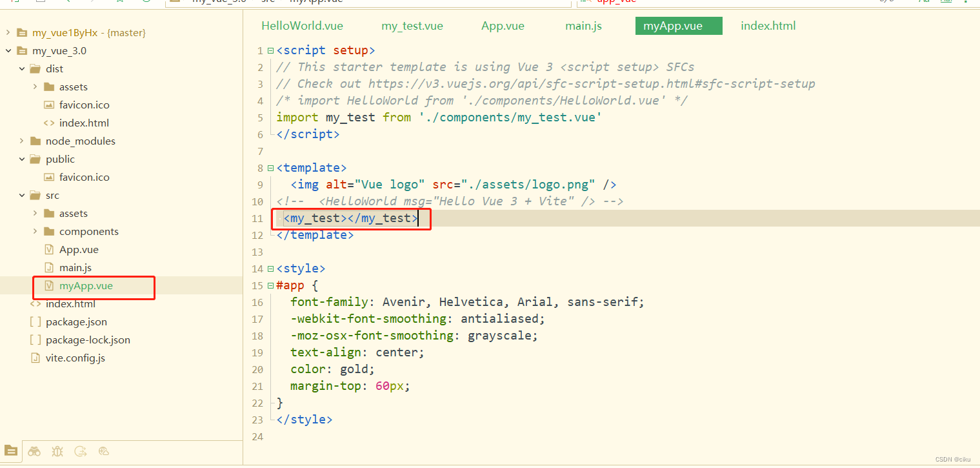980x468 pixels.
Task: Expand the my_vue1ByHx project node
Action: [x=8, y=32]
